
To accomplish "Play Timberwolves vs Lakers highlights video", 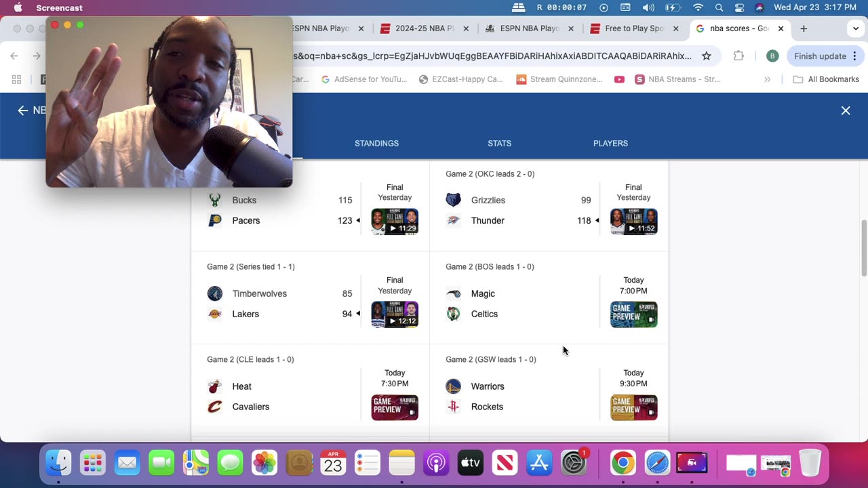I will (x=395, y=314).
